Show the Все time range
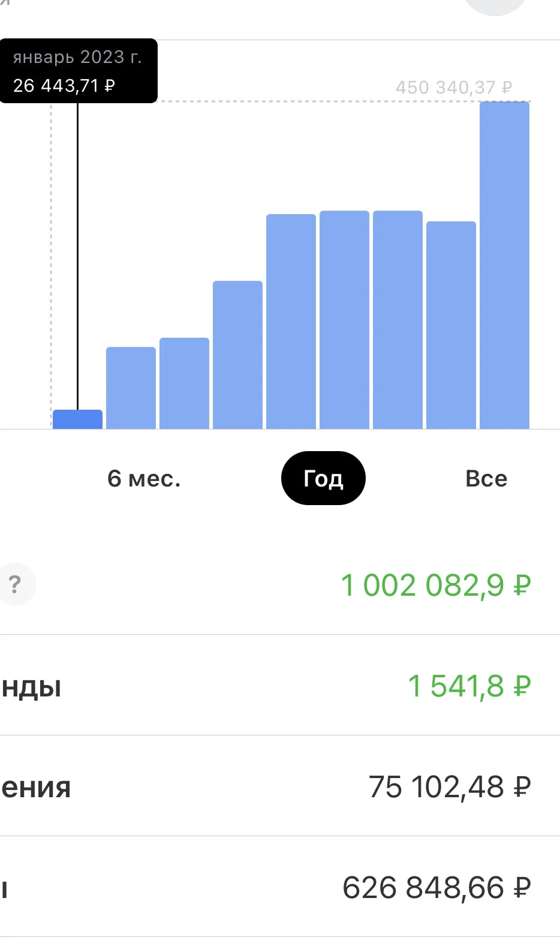Screen dimensions: 560x940 (x=486, y=478)
